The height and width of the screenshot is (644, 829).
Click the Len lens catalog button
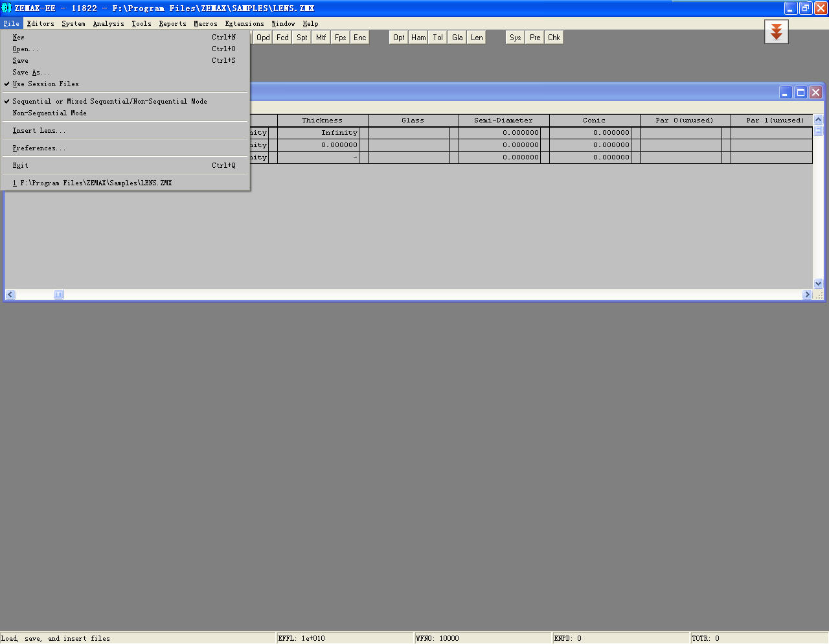(x=477, y=38)
